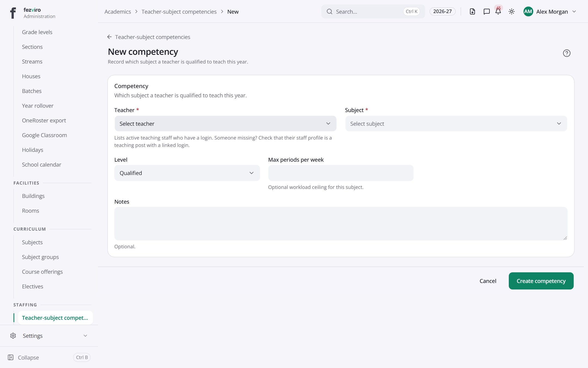Open Holidays in sidebar
This screenshot has width=588, height=368.
(x=32, y=150)
